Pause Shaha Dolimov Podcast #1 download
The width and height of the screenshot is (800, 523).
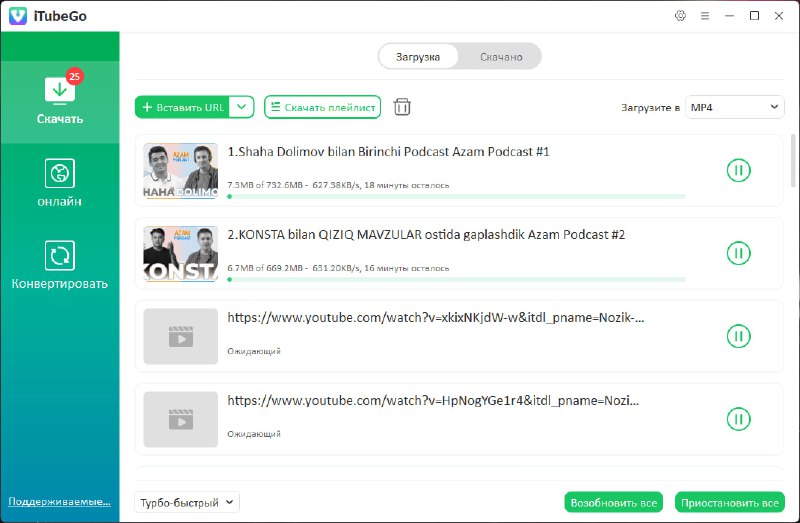point(738,170)
